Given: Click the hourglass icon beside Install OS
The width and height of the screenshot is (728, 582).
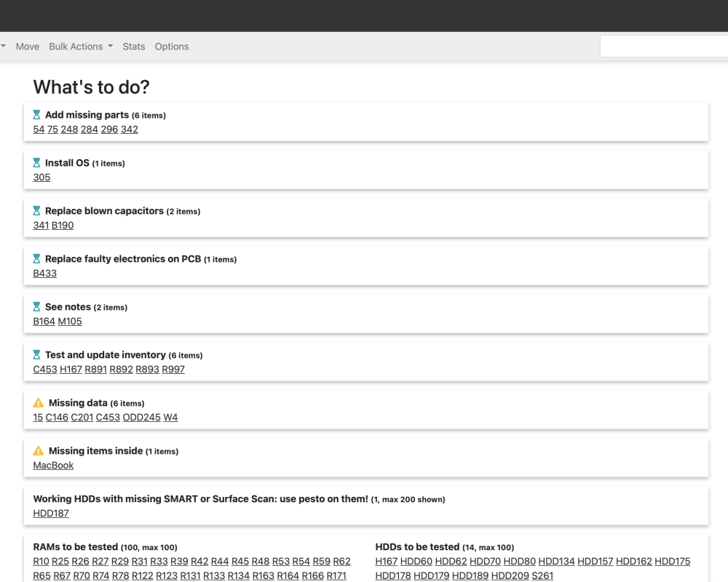Looking at the screenshot, I should click(36, 163).
